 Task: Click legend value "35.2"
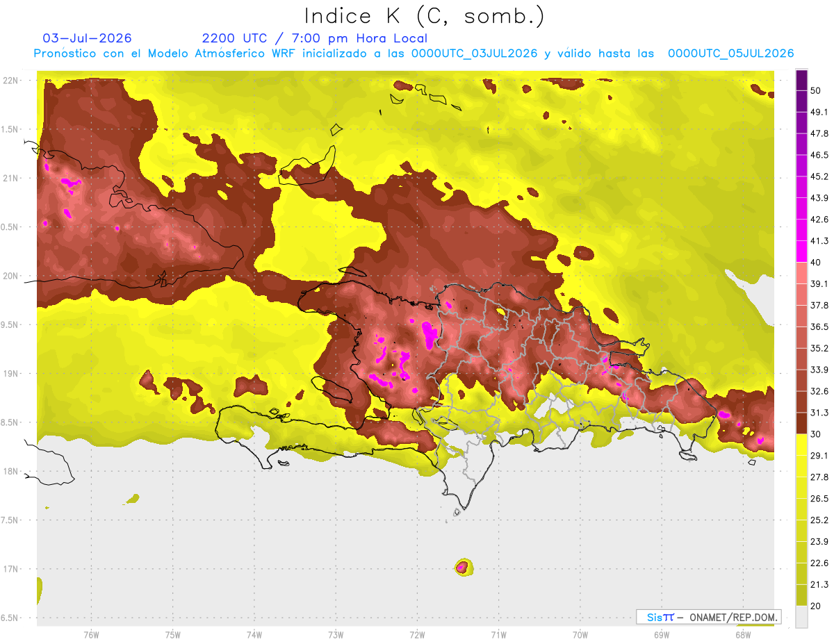(819, 348)
